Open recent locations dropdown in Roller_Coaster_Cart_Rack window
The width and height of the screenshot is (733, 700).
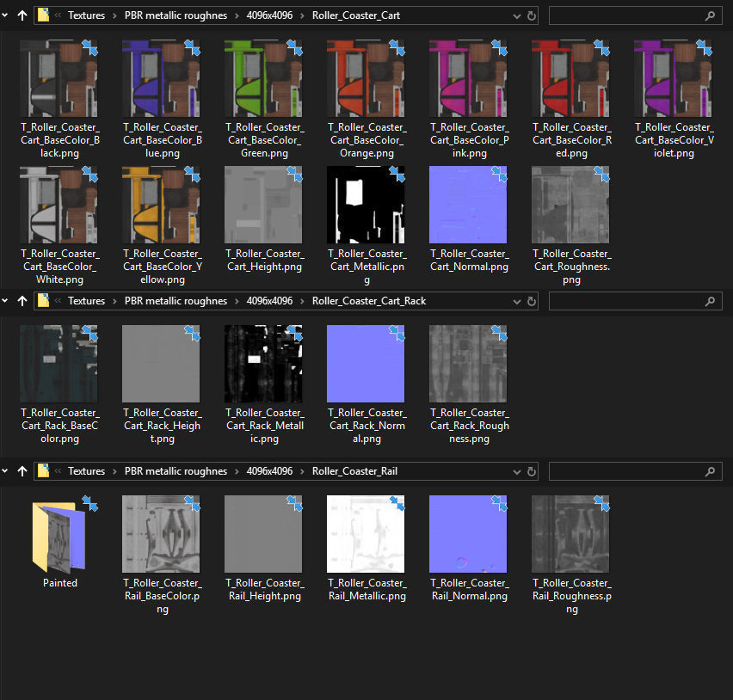point(4,301)
